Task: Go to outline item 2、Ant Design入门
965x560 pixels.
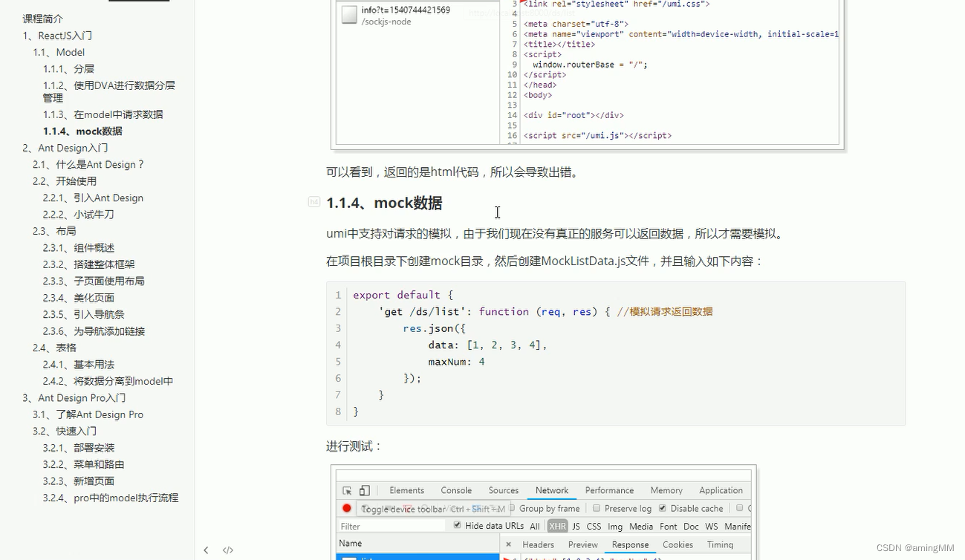Action: (x=65, y=148)
